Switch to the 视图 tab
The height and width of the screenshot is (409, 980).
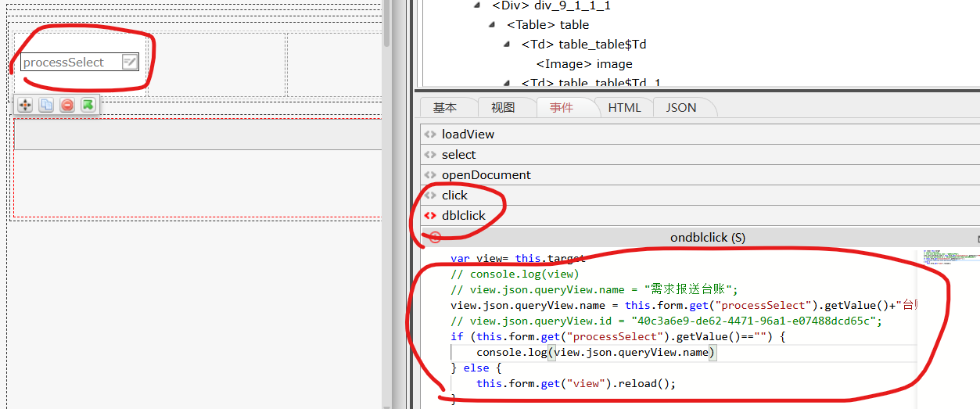[503, 108]
